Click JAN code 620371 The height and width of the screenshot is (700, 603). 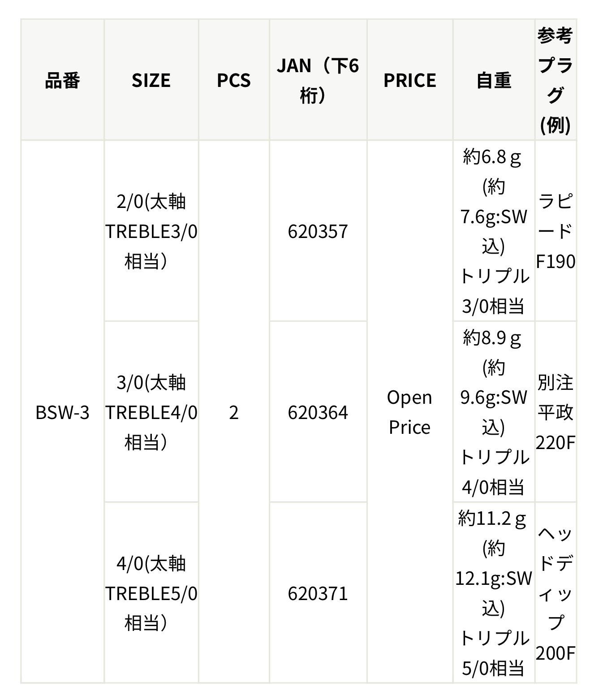point(318,593)
